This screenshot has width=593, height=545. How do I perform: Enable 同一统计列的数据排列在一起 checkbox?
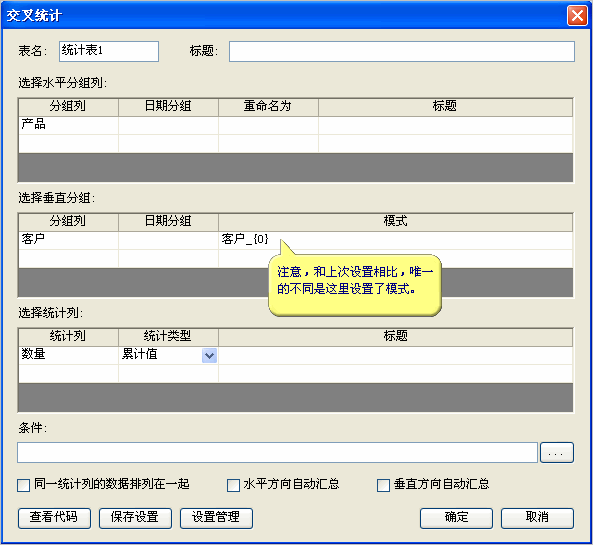(23, 485)
